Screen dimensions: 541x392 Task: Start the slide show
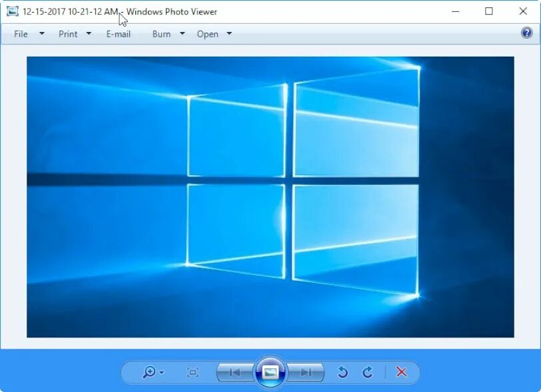pyautogui.click(x=270, y=372)
